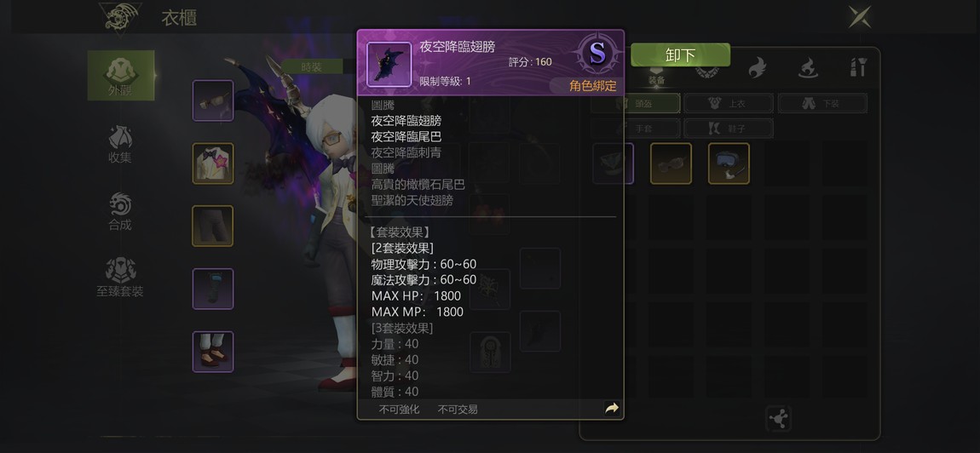Image resolution: width=980 pixels, height=453 pixels.
Task: Click the share node icon below the inventory
Action: pyautogui.click(x=779, y=419)
